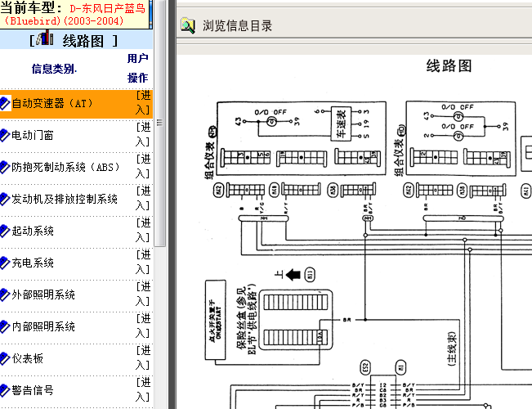532x409 pixels.
Task: Click the icon beside 防抱死制动系统（ABS）
Action: 5,168
